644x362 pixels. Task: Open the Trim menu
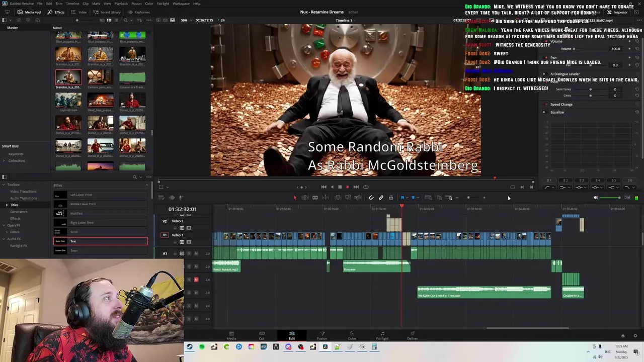(59, 4)
